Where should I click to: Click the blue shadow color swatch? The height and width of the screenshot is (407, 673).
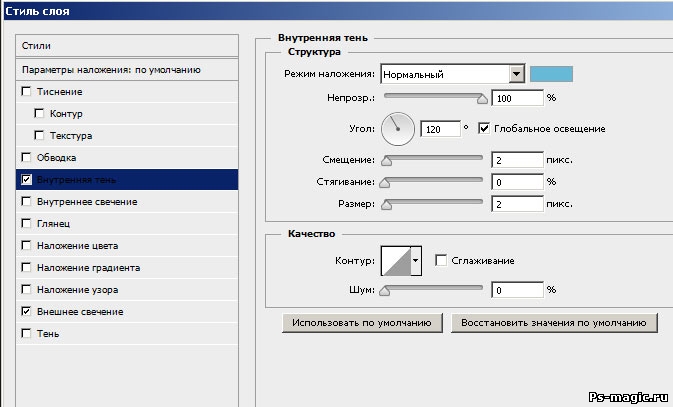click(x=551, y=74)
